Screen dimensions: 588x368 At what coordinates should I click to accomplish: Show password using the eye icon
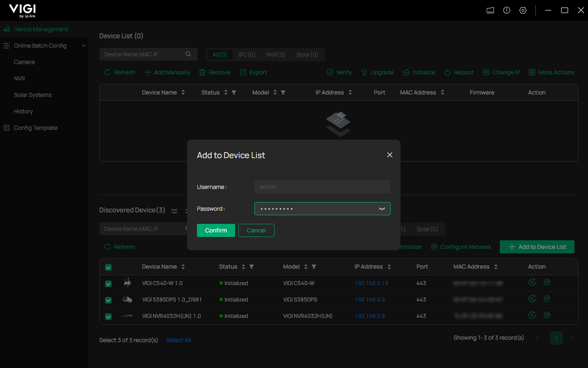[382, 209]
